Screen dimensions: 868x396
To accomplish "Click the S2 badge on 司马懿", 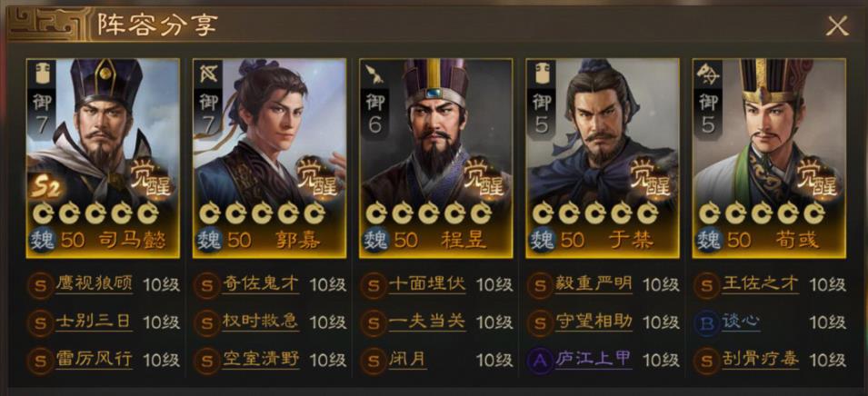I will (48, 189).
